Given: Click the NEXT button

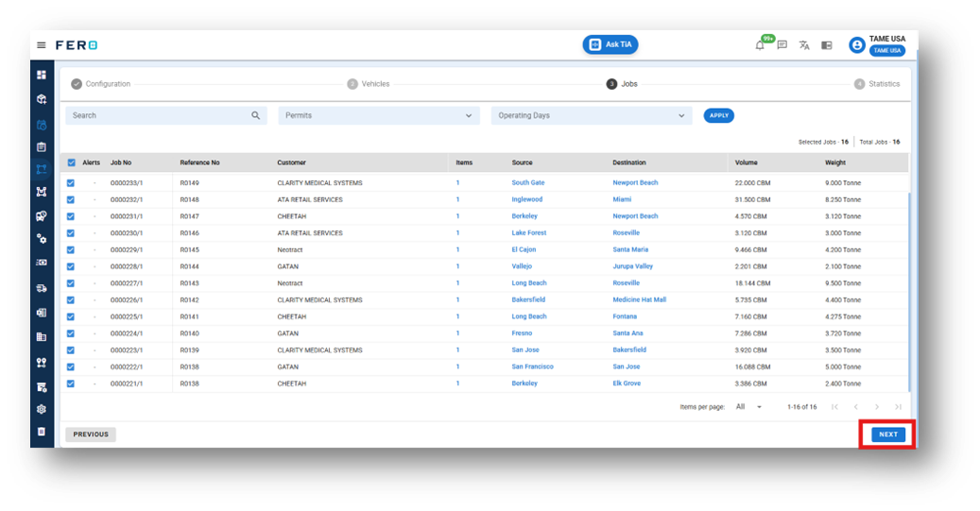Looking at the screenshot, I should (x=888, y=434).
